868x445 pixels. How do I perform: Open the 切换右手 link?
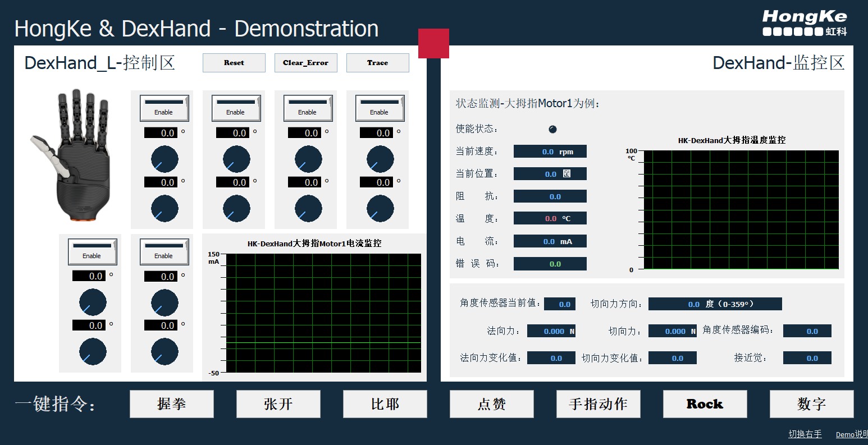pos(805,433)
